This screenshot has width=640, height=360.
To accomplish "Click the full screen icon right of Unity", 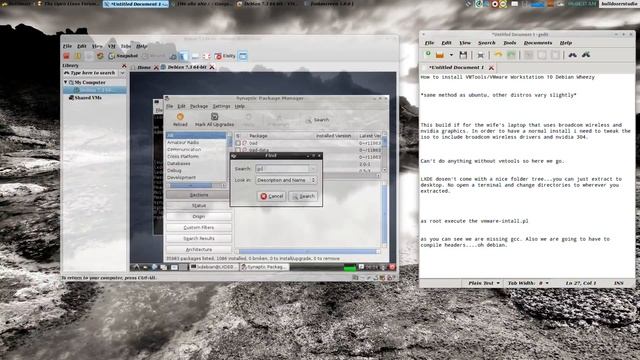I will (243, 56).
